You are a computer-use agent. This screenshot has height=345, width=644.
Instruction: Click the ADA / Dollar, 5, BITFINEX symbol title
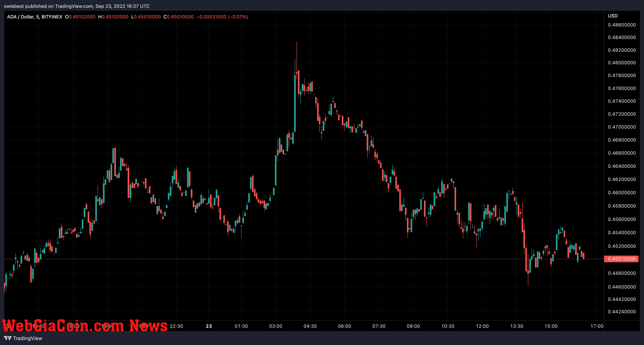(35, 17)
